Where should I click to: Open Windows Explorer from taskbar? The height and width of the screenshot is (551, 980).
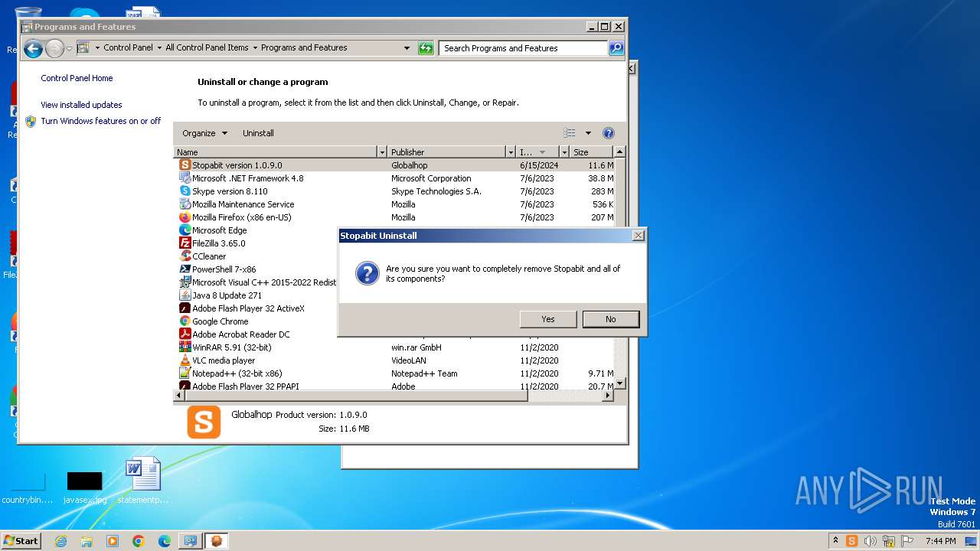coord(87,541)
